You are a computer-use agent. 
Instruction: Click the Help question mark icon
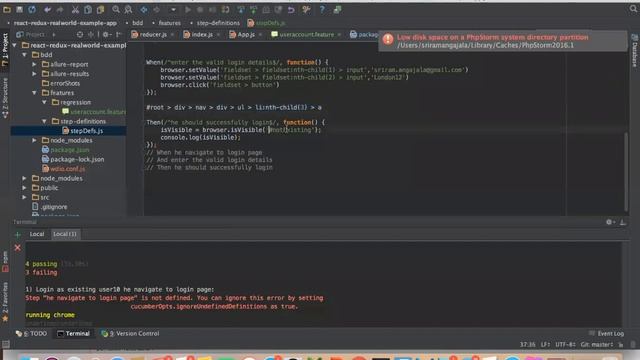point(322,9)
